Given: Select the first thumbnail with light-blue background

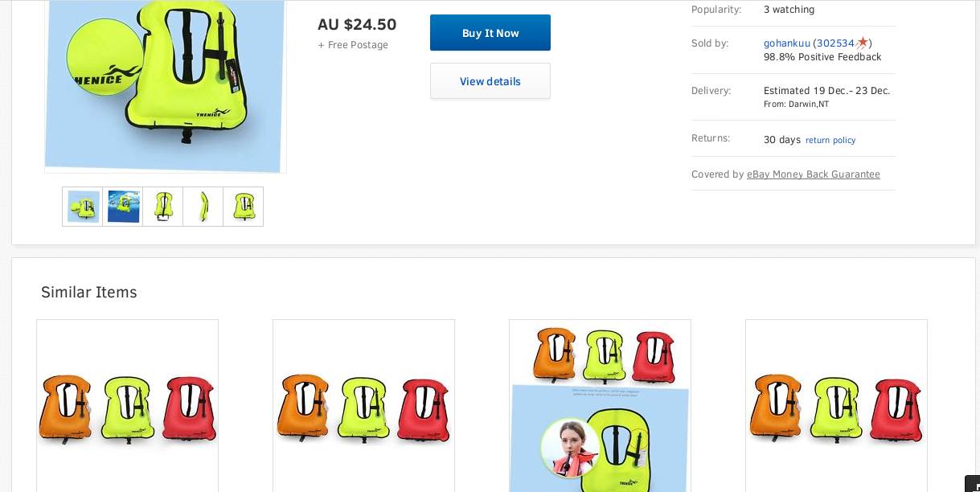Looking at the screenshot, I should pos(83,207).
